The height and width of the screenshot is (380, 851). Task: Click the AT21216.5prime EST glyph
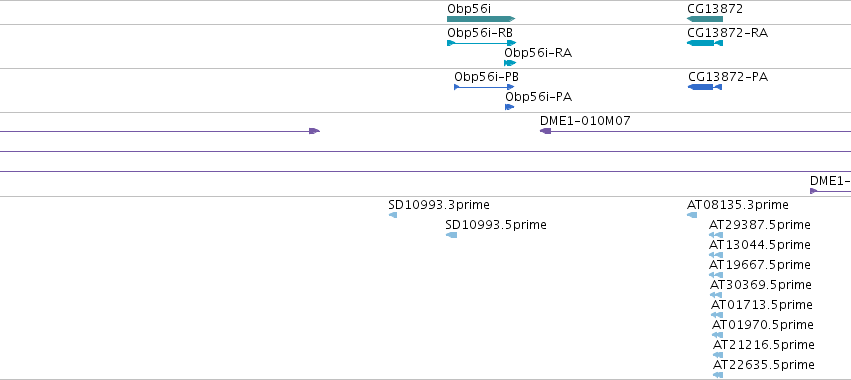coord(718,355)
